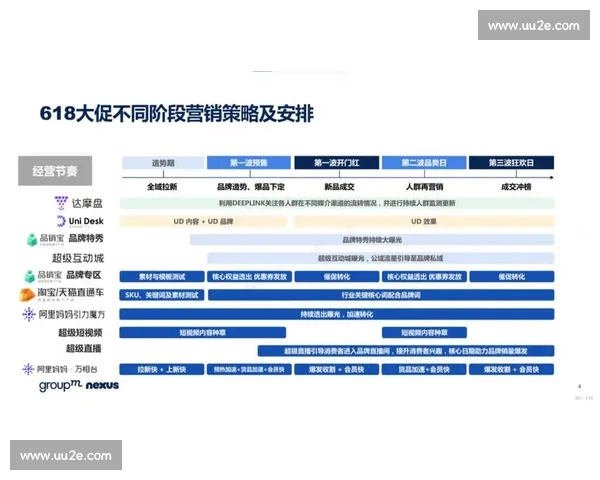Select the 第二波品类日 phase header
Screen dimensions: 600x480
[424, 163]
